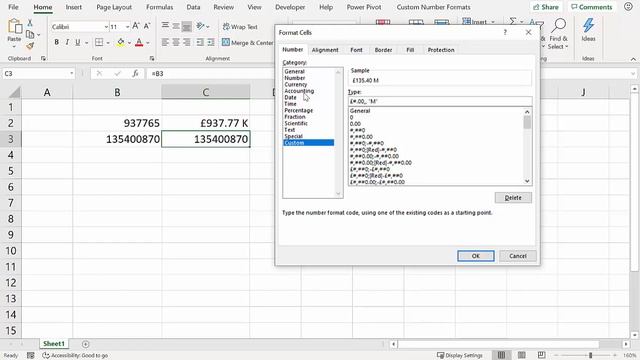The width and height of the screenshot is (640, 360).
Task: Click the Align Left icon
Action: tap(165, 42)
